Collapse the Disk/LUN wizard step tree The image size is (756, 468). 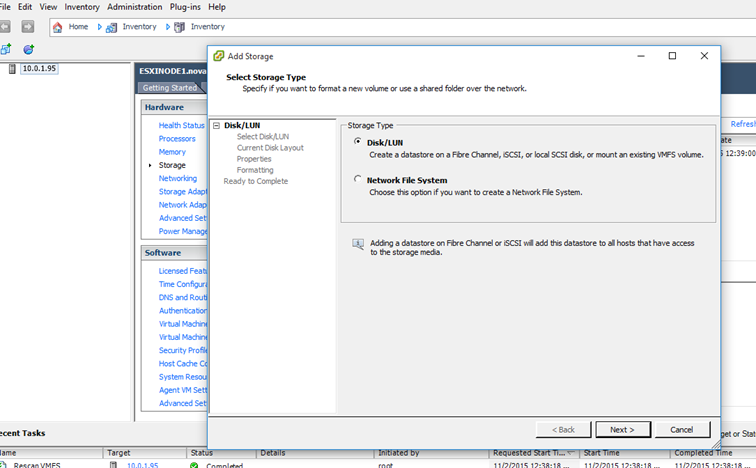click(217, 126)
